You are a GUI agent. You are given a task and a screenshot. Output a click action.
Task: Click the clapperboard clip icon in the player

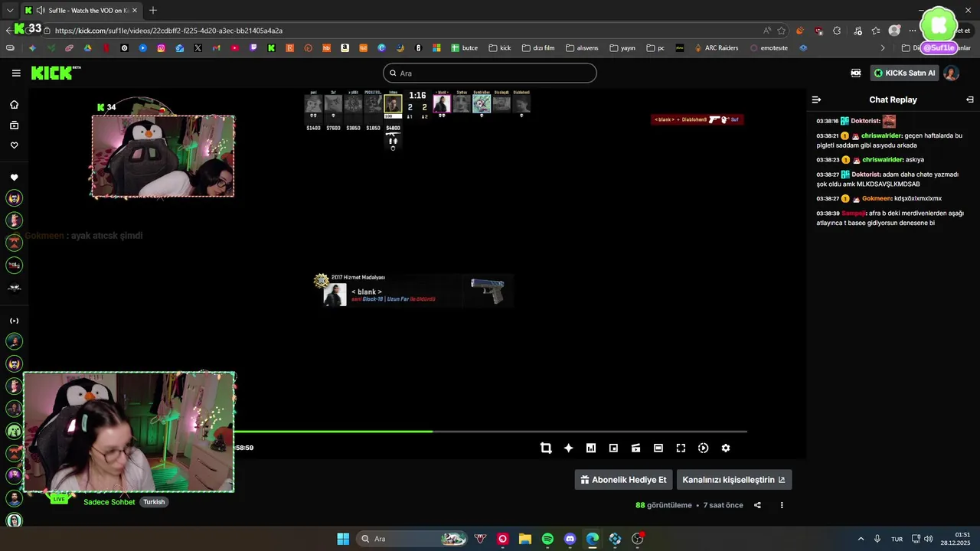[x=635, y=448]
